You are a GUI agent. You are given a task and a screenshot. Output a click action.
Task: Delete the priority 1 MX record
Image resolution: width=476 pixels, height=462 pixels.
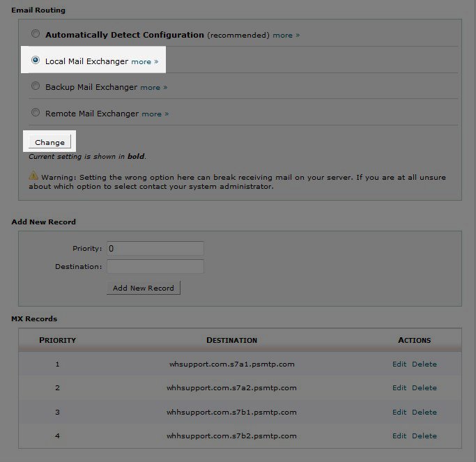tap(424, 364)
